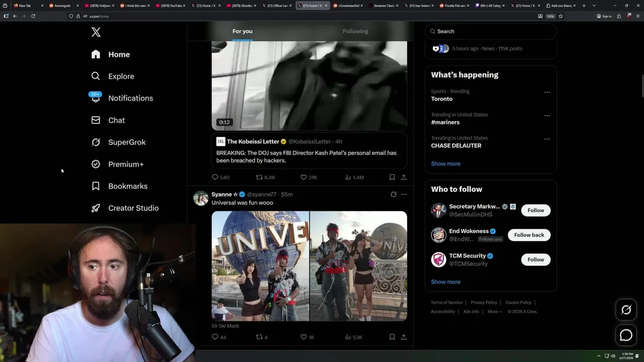This screenshot has height=362, width=644.
Task: Click the X logo in sidebar
Action: click(96, 32)
